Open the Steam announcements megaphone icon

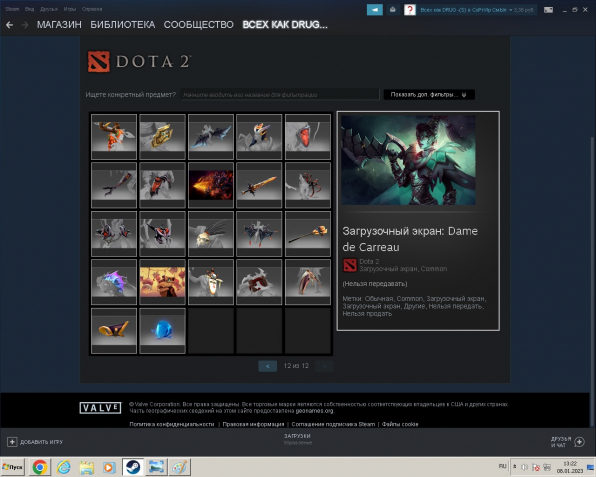pos(374,10)
